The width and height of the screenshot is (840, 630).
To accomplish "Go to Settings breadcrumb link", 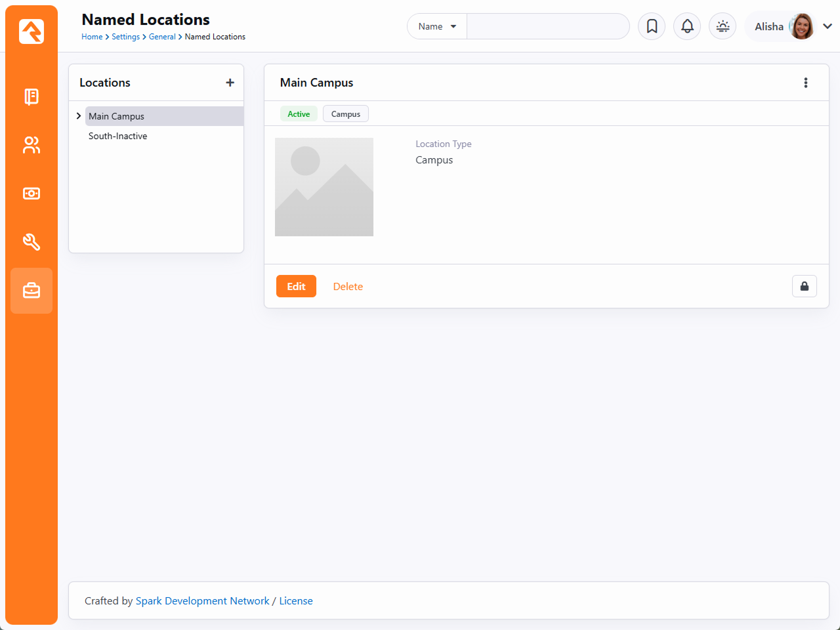I will [x=125, y=37].
